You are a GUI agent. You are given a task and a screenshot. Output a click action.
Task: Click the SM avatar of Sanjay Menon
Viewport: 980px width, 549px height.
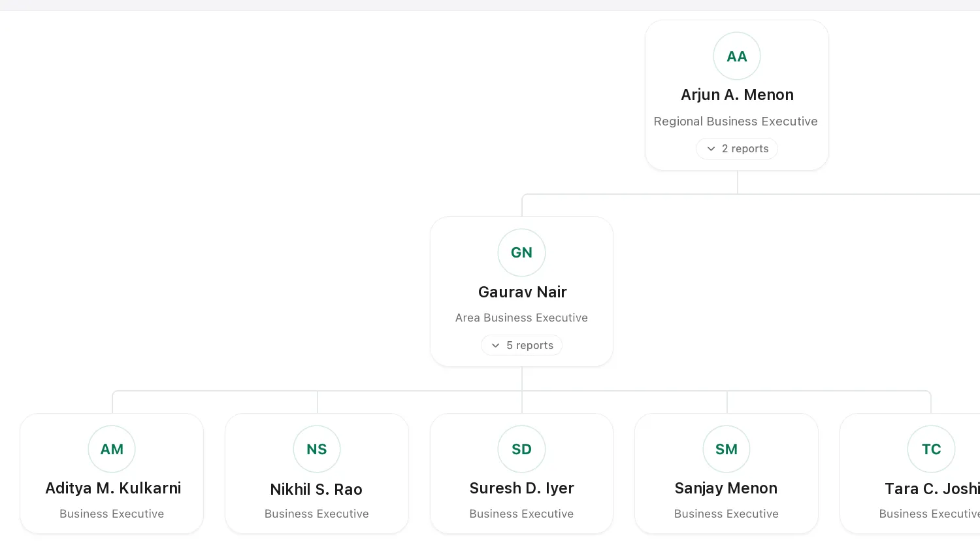coord(727,449)
